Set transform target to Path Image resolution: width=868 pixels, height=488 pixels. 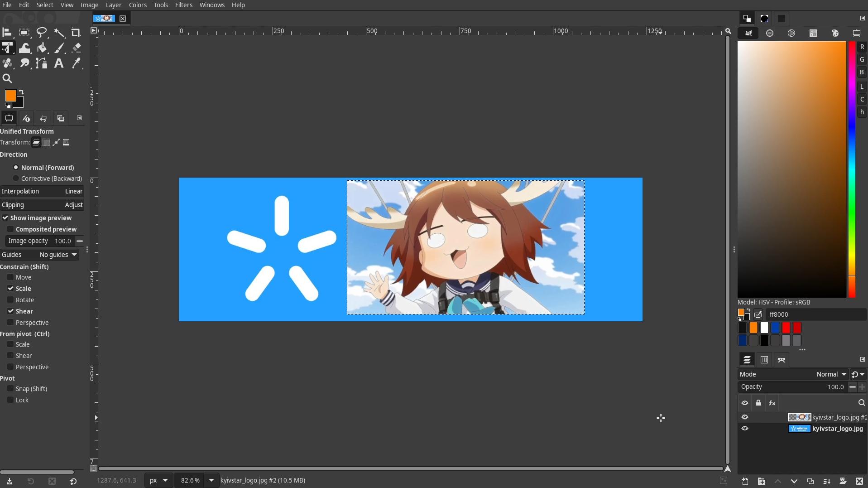pos(56,142)
